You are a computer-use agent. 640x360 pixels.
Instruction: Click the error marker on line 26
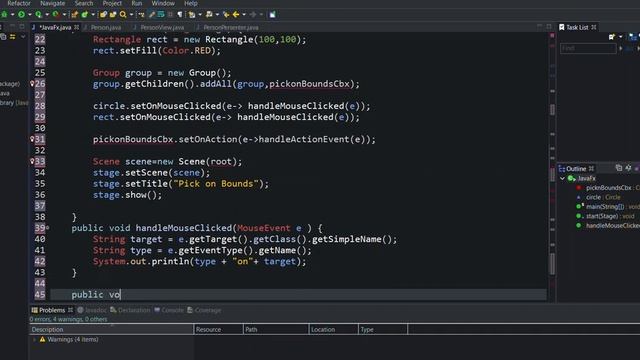pos(32,84)
